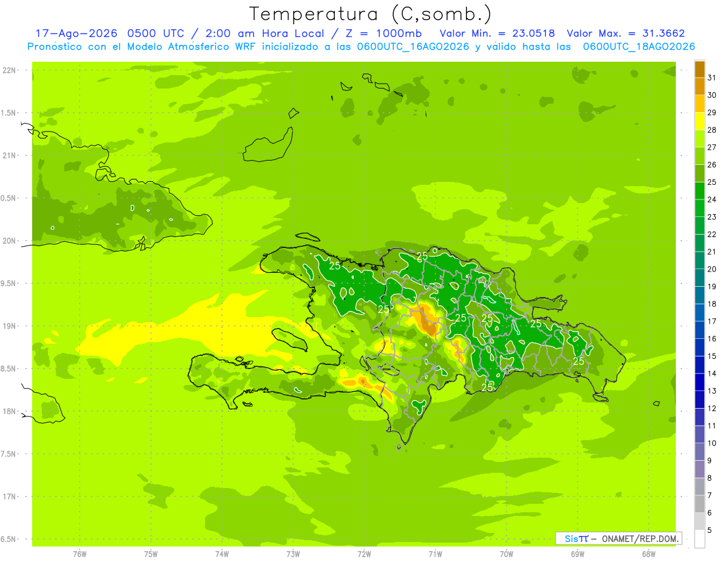Click the "21N" latitude axis label
728x562 pixels.
pos(9,155)
